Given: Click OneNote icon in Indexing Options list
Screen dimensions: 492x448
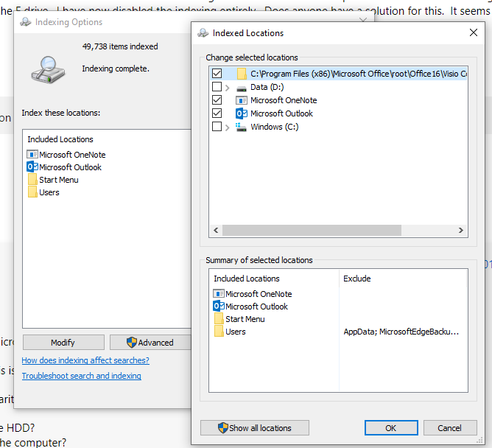Looking at the screenshot, I should pyautogui.click(x=32, y=155).
